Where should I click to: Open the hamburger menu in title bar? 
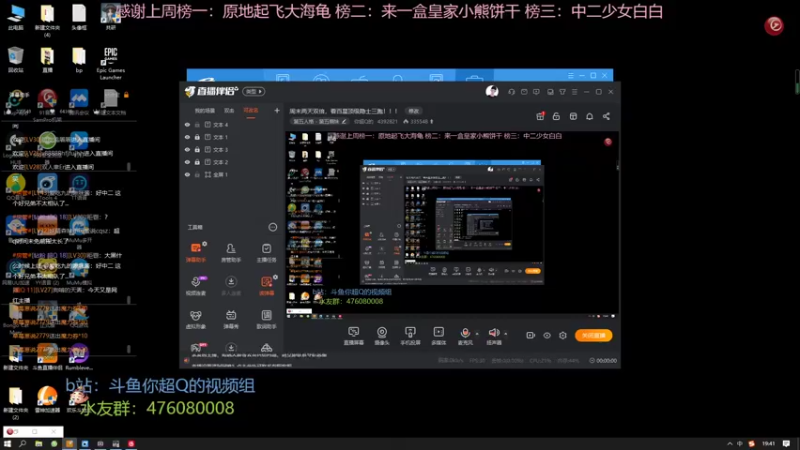574,92
